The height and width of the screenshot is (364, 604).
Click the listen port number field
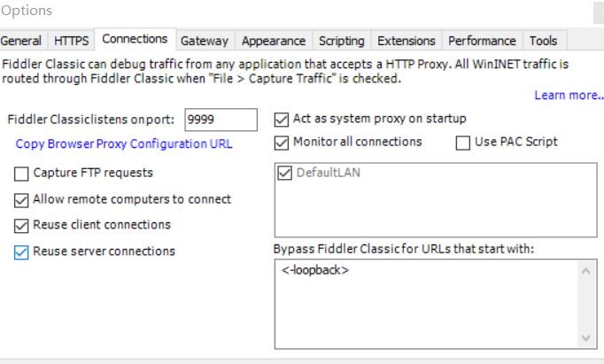coord(221,120)
